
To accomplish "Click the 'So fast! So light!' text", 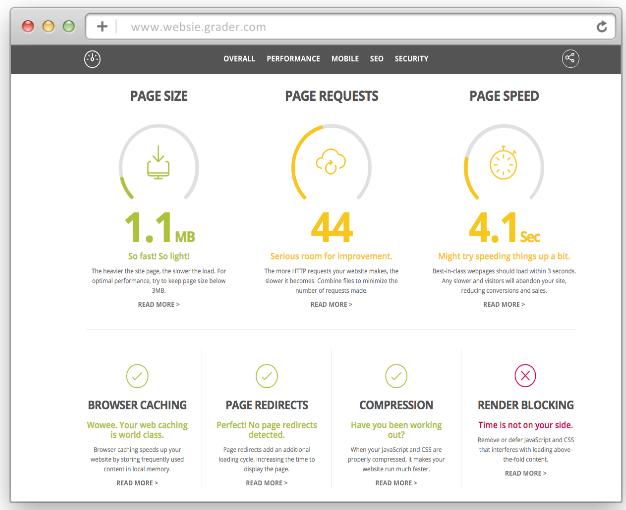I will click(158, 256).
